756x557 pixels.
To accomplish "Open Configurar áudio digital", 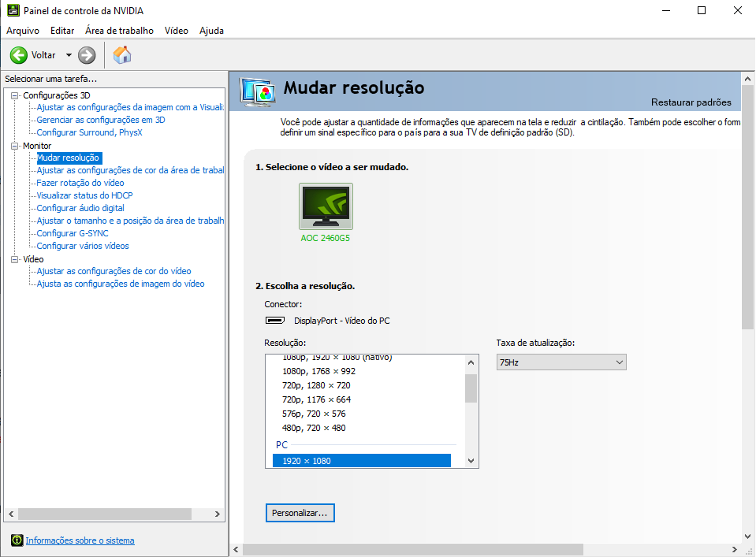I will [80, 208].
